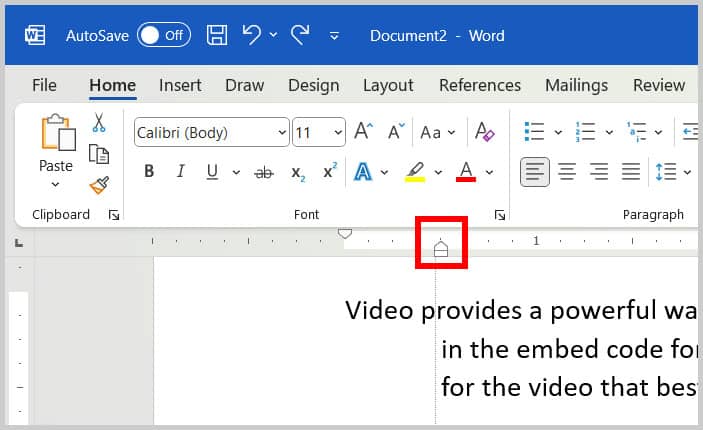The image size is (703, 430).
Task: Open the Undo history dropdown arrow
Action: point(273,35)
